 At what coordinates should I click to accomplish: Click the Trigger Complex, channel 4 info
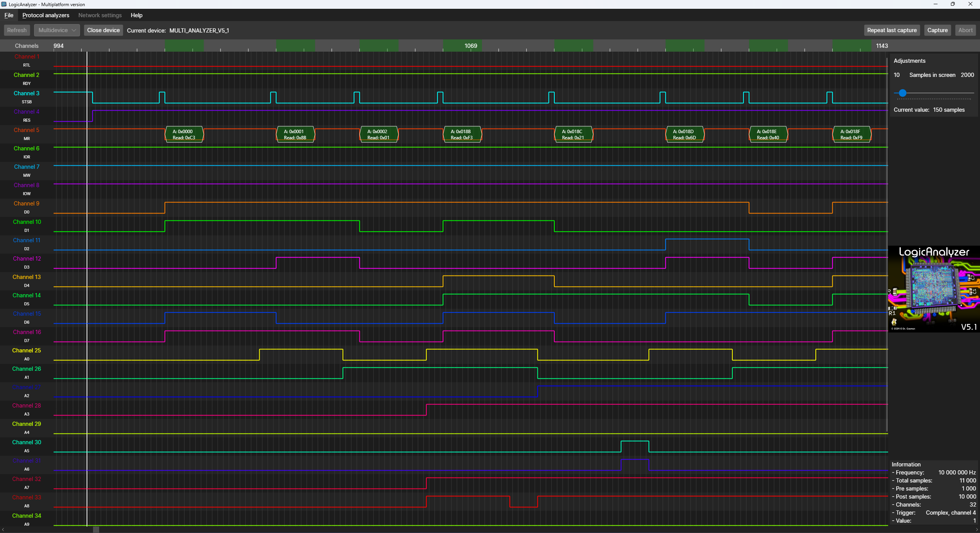[934, 513]
